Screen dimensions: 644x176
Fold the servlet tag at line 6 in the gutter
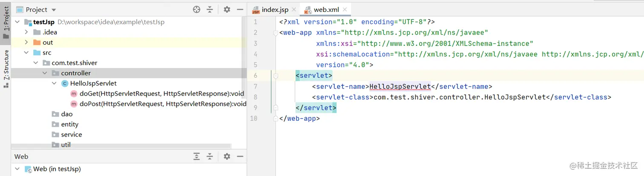(x=276, y=76)
